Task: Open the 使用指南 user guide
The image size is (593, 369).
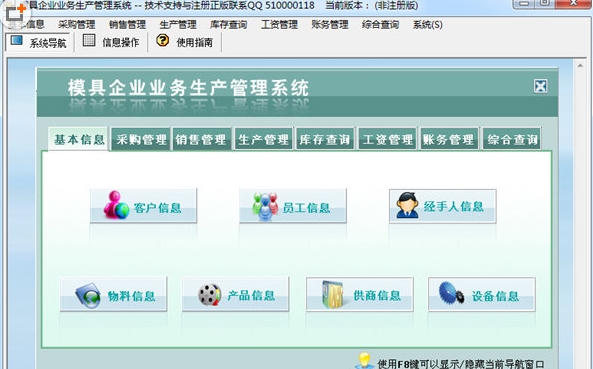Action: [x=185, y=42]
